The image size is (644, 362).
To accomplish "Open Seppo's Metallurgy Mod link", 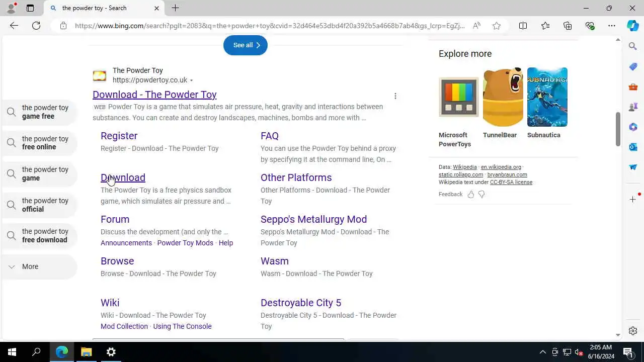I will click(x=313, y=219).
